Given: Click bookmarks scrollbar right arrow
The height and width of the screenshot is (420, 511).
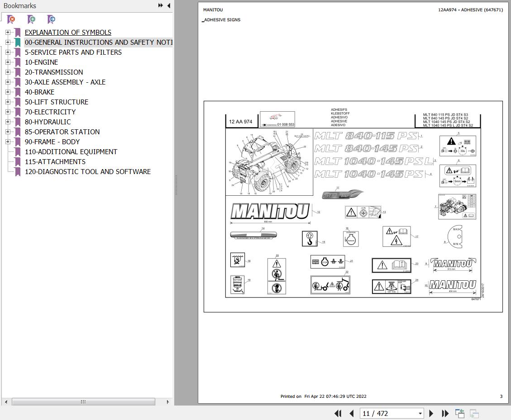Looking at the screenshot, I should click(168, 402).
